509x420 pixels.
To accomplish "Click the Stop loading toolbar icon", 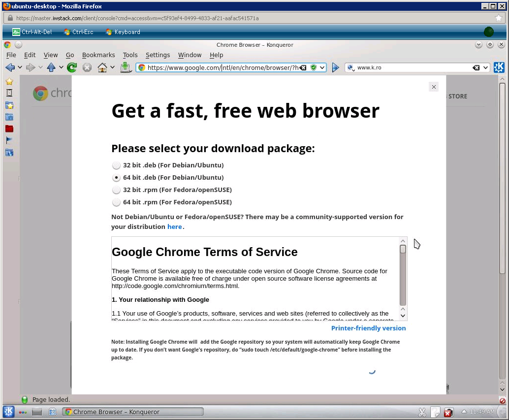I will pos(87,67).
